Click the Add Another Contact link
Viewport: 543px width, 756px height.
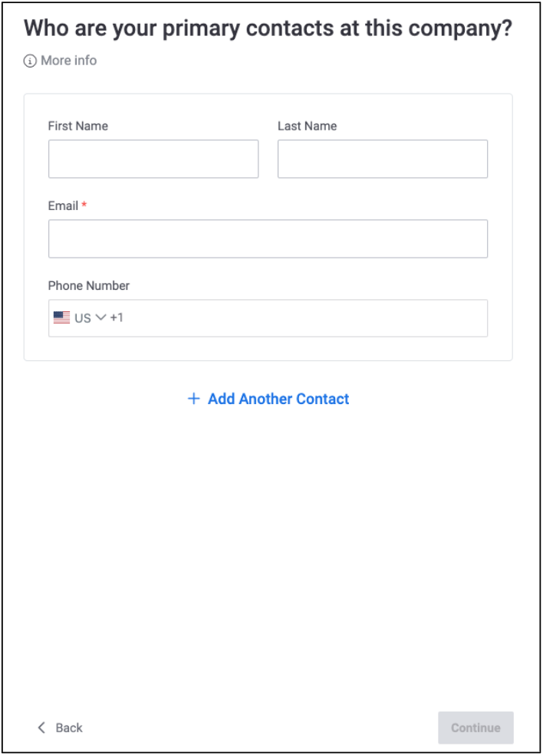coord(278,399)
